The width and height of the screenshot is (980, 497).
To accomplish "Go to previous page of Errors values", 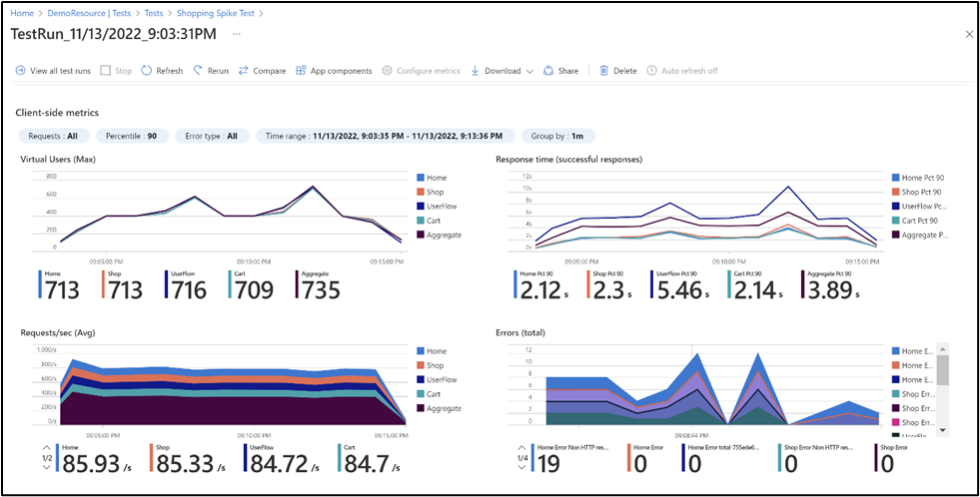I will 521,447.
